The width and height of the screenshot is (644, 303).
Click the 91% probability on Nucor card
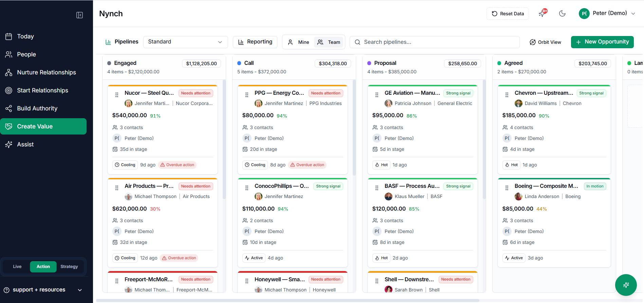pos(155,116)
